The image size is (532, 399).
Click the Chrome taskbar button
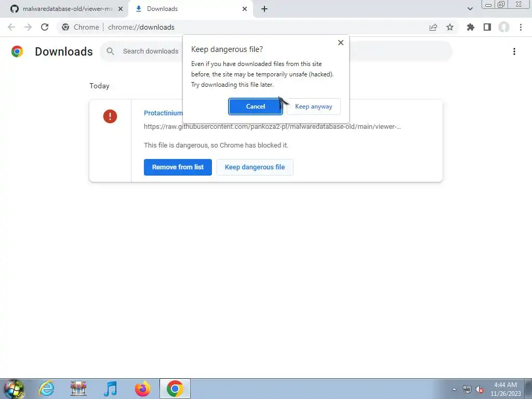point(175,389)
